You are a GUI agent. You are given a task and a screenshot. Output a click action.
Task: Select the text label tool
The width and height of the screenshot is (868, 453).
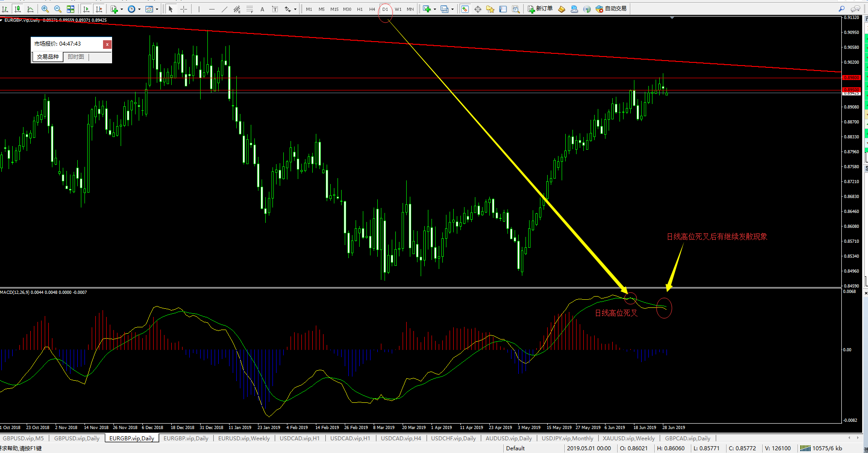(x=275, y=9)
